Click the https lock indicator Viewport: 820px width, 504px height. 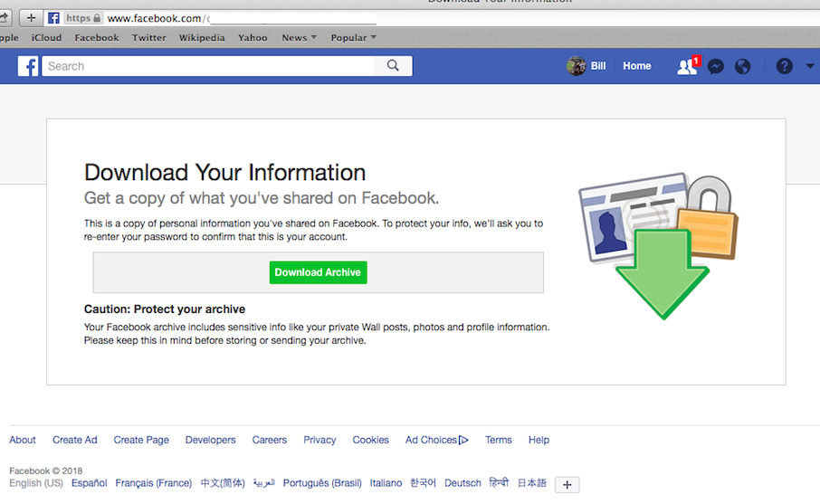pyautogui.click(x=83, y=18)
